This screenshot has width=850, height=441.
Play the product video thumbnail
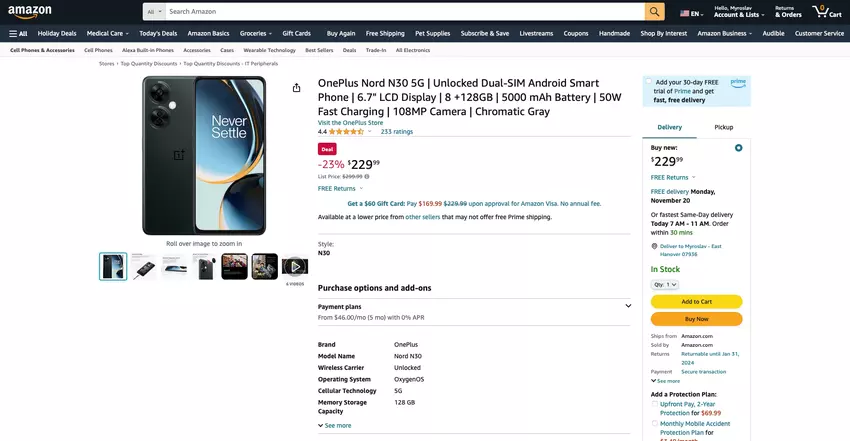click(295, 267)
